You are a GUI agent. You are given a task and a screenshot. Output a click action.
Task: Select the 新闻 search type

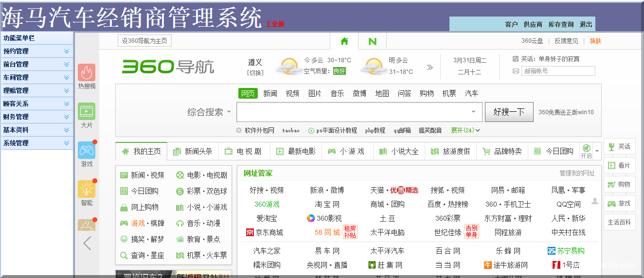click(270, 93)
